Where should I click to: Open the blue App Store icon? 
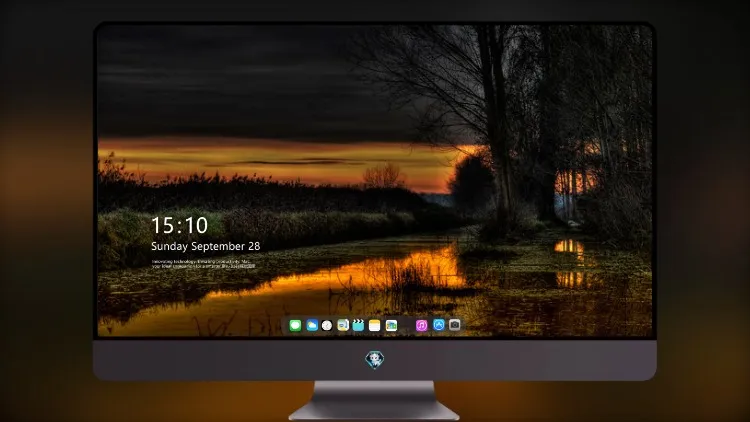[x=439, y=325]
